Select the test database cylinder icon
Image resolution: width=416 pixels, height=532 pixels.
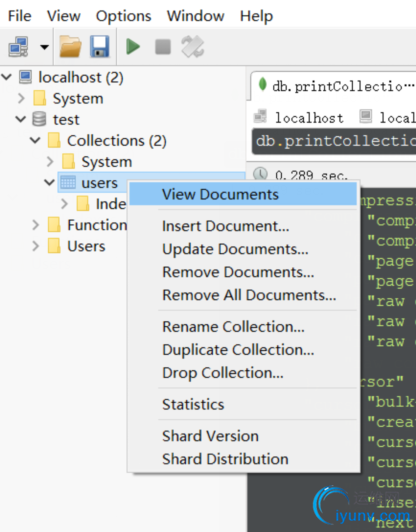click(x=39, y=119)
